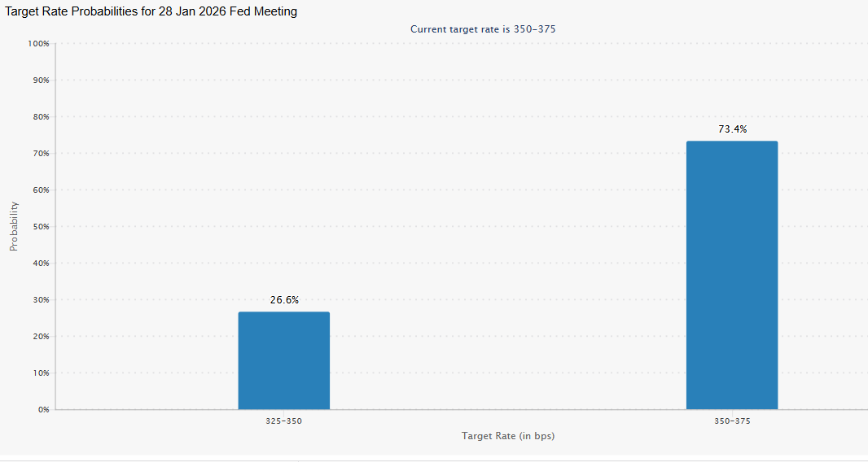Click the 10% y-axis tick label
868x462 pixels.
point(41,373)
